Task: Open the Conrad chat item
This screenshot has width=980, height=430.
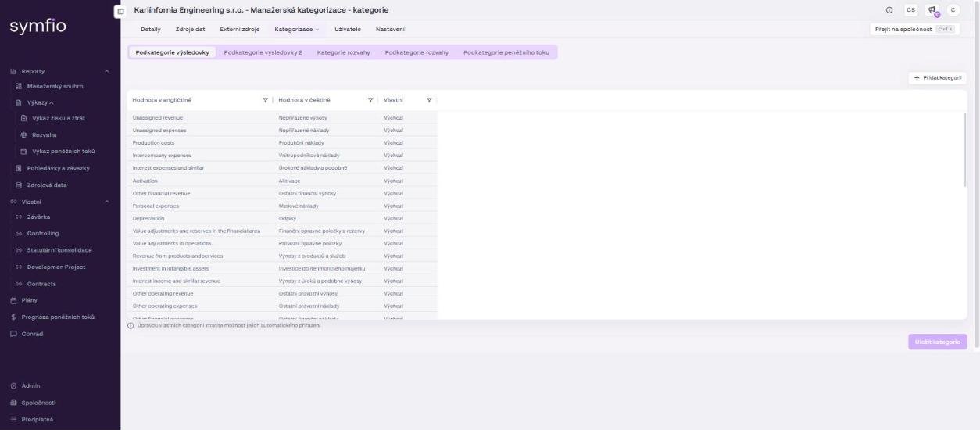Action: [x=32, y=334]
